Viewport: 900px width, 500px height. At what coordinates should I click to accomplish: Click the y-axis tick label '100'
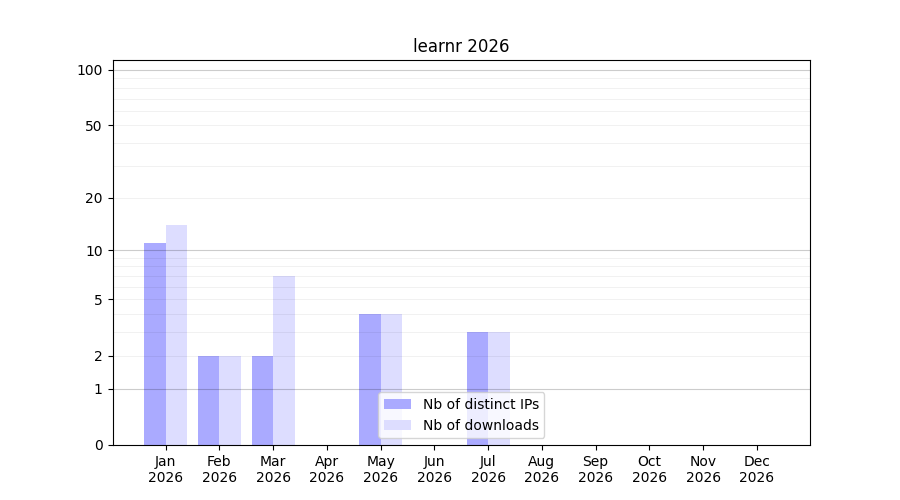[x=90, y=71]
